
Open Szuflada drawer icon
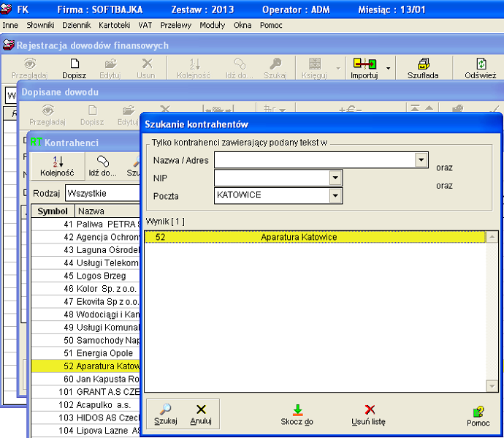pos(423,68)
